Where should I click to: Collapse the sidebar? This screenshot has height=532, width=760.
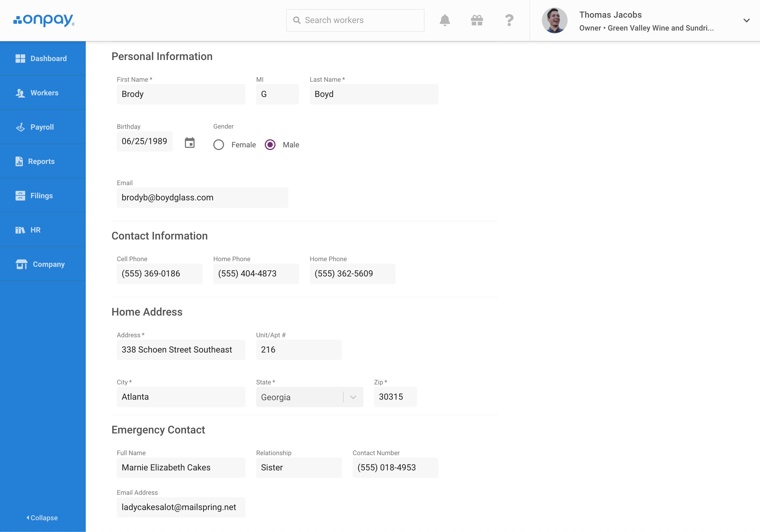pos(42,518)
